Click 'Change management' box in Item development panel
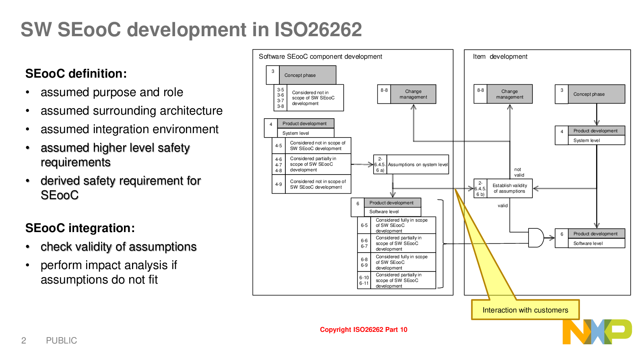644x362 pixels. [x=503, y=94]
